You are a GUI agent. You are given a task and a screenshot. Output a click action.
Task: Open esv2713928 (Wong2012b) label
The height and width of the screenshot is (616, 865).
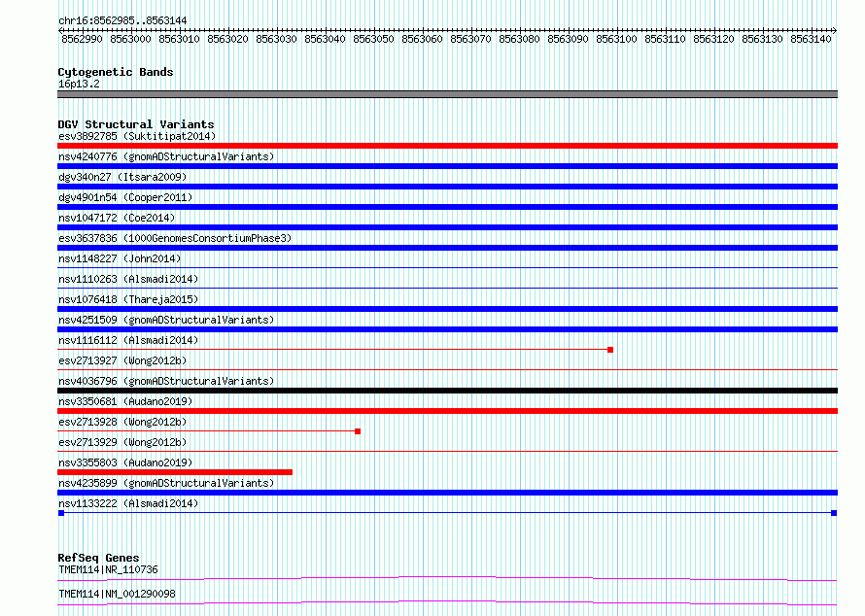tap(122, 422)
